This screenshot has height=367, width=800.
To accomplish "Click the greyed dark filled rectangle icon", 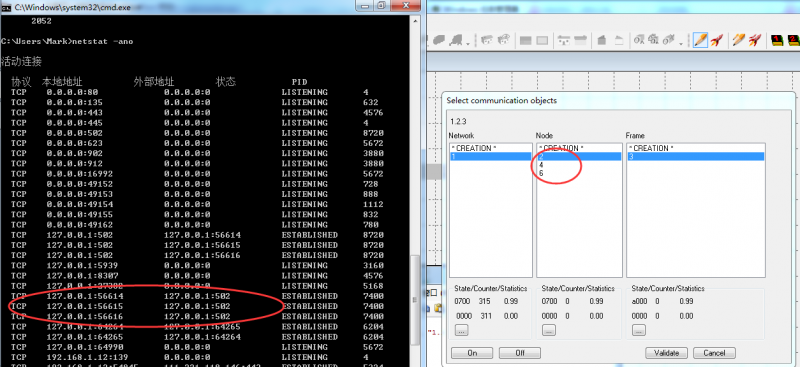I will (x=526, y=41).
